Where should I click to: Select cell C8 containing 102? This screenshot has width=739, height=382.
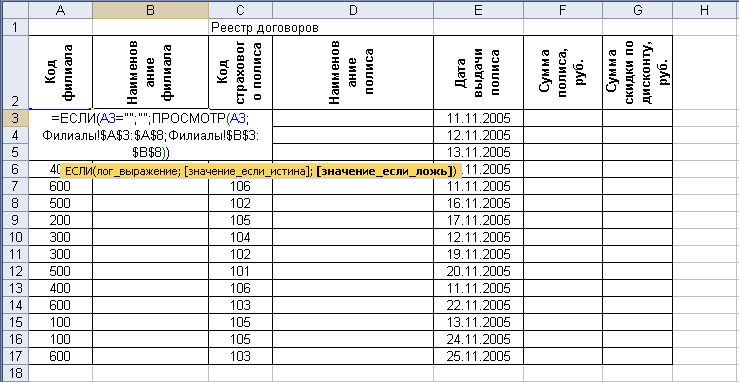[x=240, y=203]
